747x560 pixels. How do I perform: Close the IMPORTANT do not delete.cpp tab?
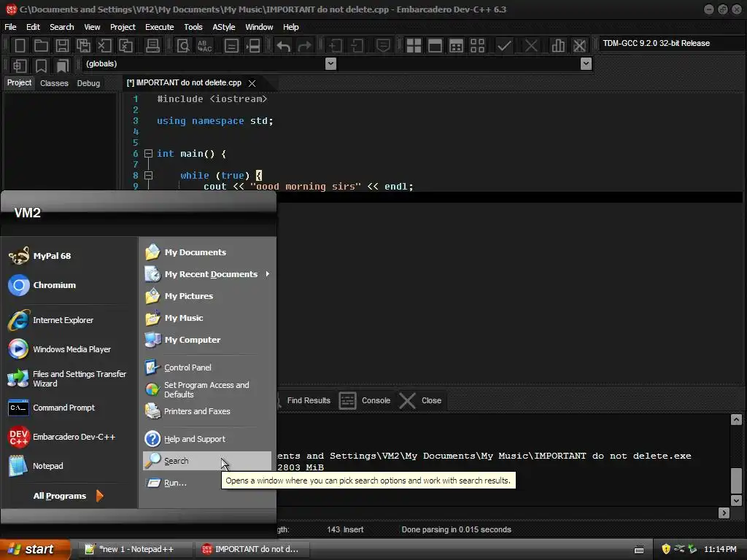252,83
